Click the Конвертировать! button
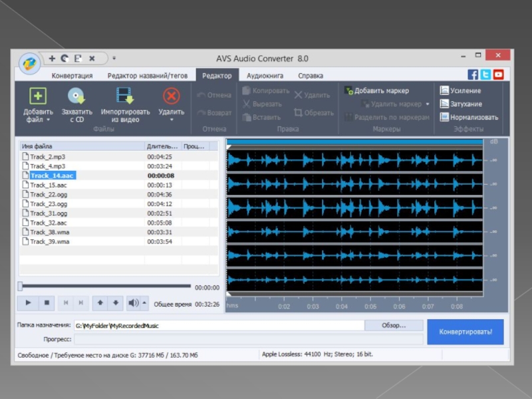The width and height of the screenshot is (532, 399). pyautogui.click(x=465, y=331)
